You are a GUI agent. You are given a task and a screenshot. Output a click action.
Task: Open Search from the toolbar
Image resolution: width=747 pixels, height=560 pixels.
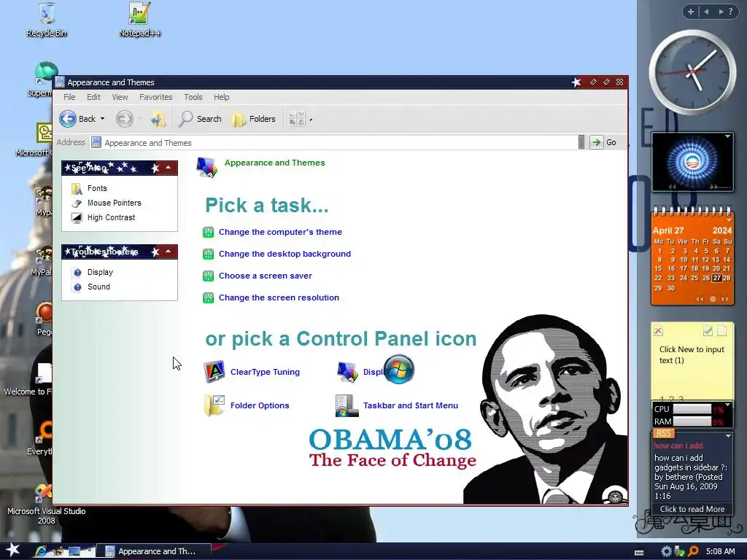(x=200, y=119)
